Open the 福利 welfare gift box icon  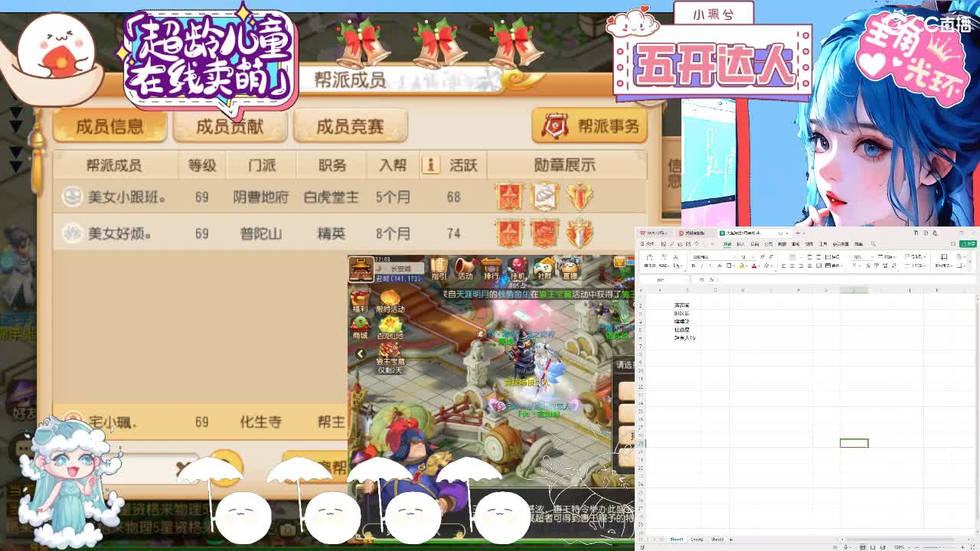tap(360, 300)
